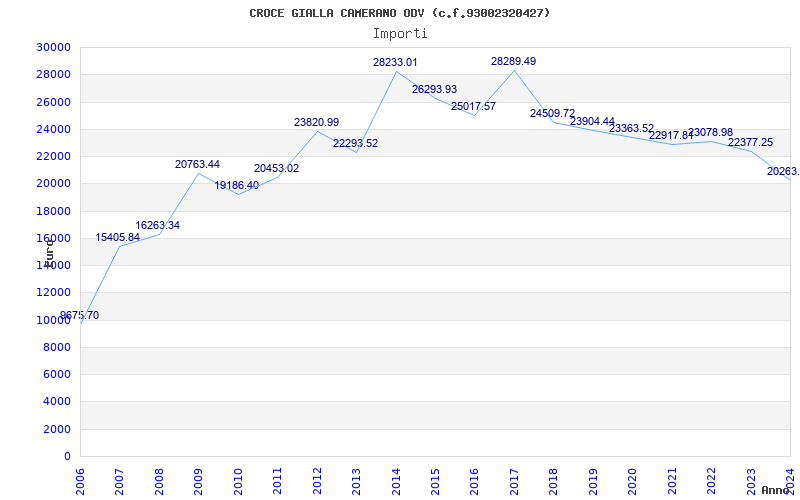Select the 20453.02 data label

coord(277,168)
